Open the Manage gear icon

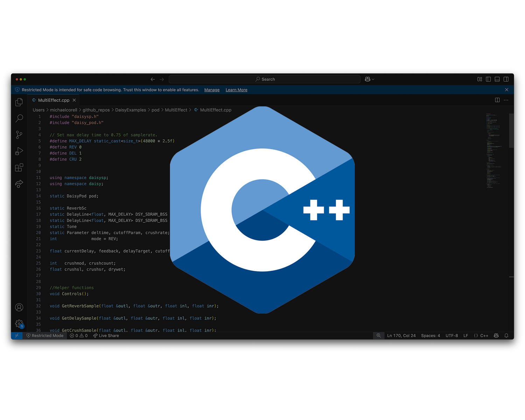19,324
